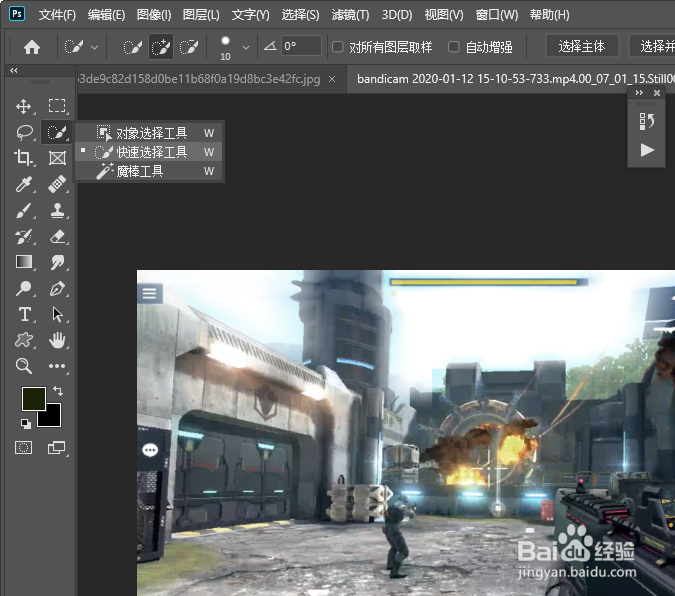Open the 文字(Y) menu
The image size is (675, 596).
coord(250,15)
